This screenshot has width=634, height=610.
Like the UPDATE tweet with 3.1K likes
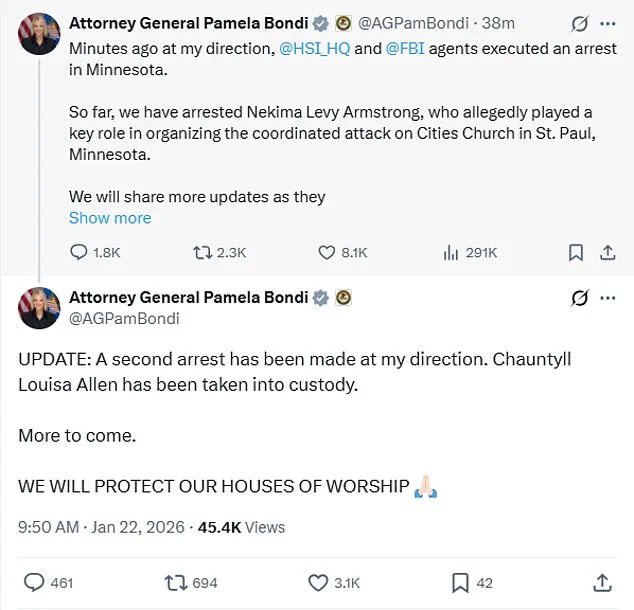tap(319, 582)
